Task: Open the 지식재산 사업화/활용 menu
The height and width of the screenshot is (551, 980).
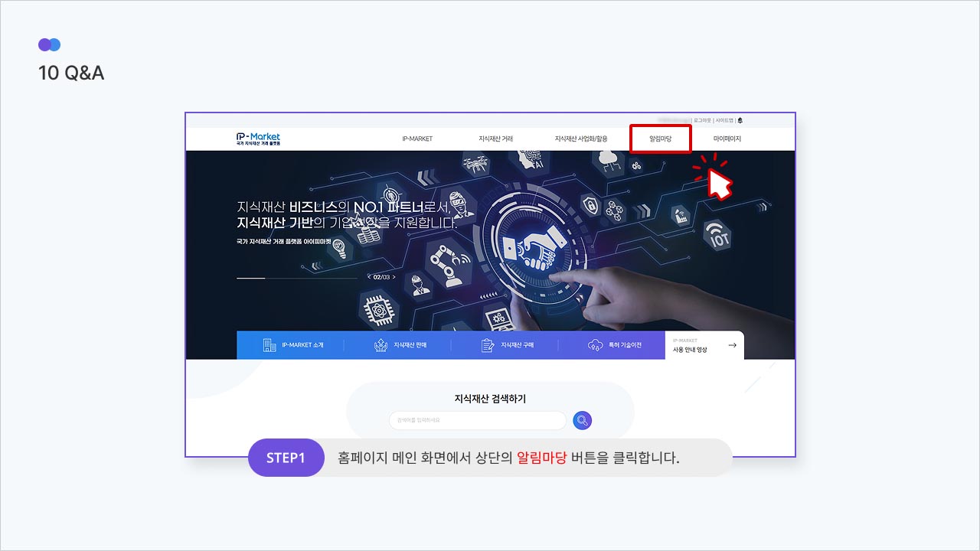Action: [x=581, y=139]
